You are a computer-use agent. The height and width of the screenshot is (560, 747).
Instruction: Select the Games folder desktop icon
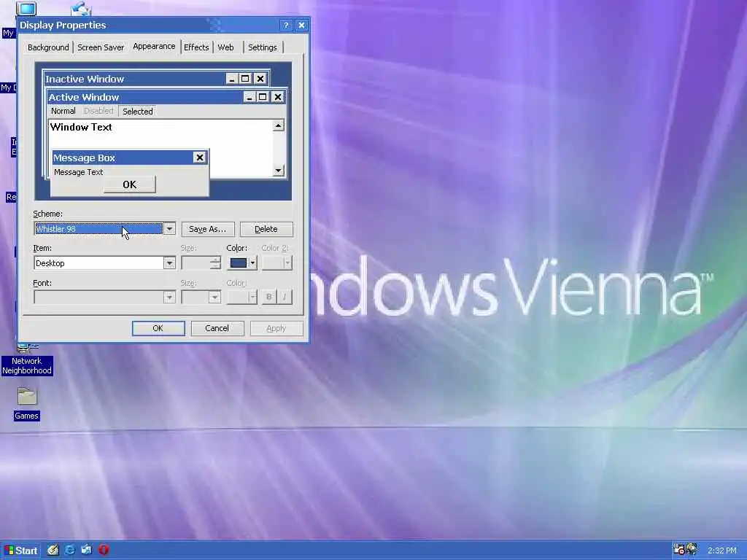point(27,404)
